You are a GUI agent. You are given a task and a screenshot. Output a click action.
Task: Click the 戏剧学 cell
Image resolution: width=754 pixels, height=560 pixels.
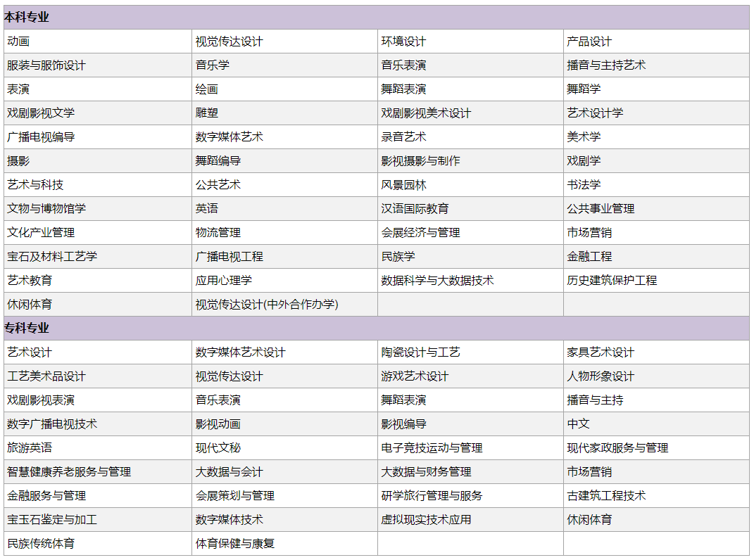[656, 161]
